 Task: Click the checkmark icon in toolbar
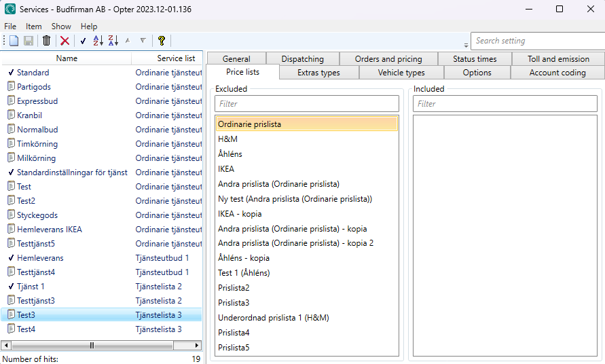pyautogui.click(x=83, y=41)
